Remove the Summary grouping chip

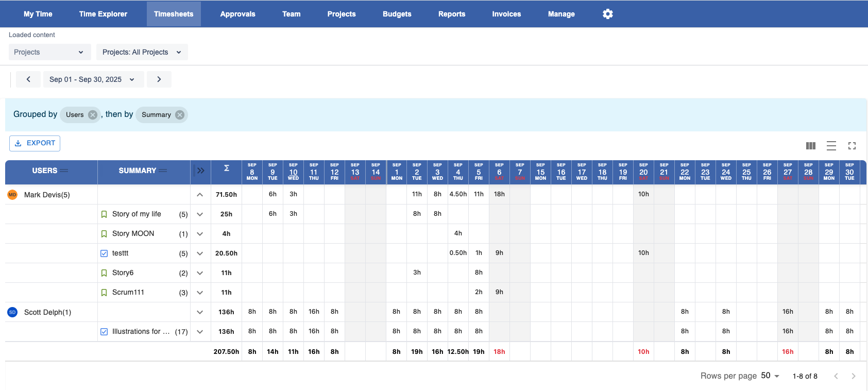click(x=180, y=115)
